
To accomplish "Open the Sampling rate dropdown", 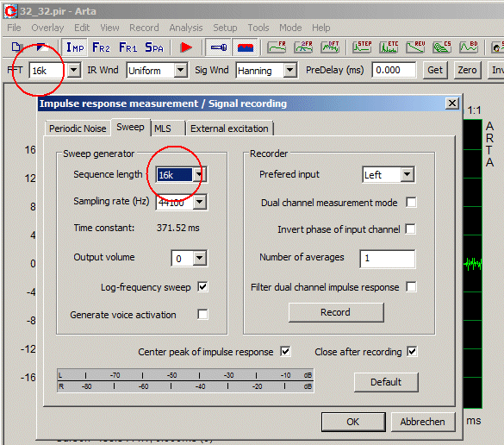I will point(200,202).
